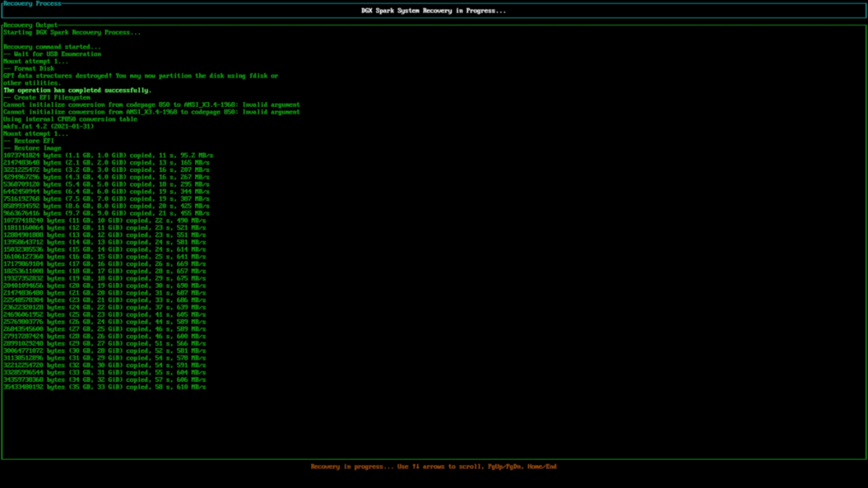Click the "mkfs.fat 4.2 (2021-01-31)" line
Viewport: 868px width, 488px height.
(49, 125)
